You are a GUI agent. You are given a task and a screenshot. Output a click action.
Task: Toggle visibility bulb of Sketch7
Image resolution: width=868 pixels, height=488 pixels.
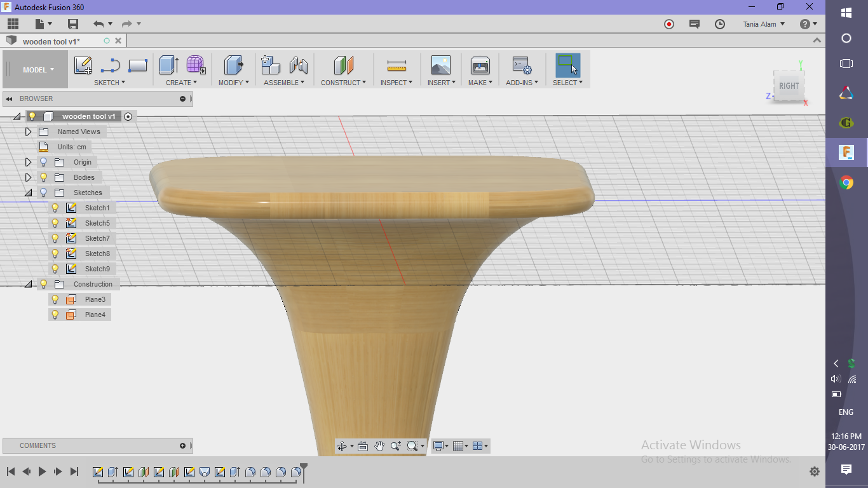point(55,238)
